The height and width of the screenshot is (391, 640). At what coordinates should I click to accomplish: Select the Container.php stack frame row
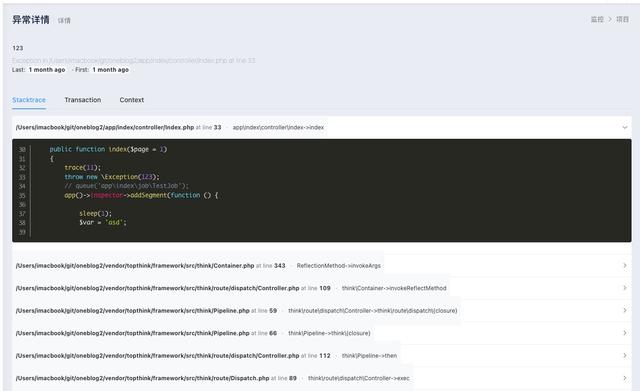click(x=322, y=265)
